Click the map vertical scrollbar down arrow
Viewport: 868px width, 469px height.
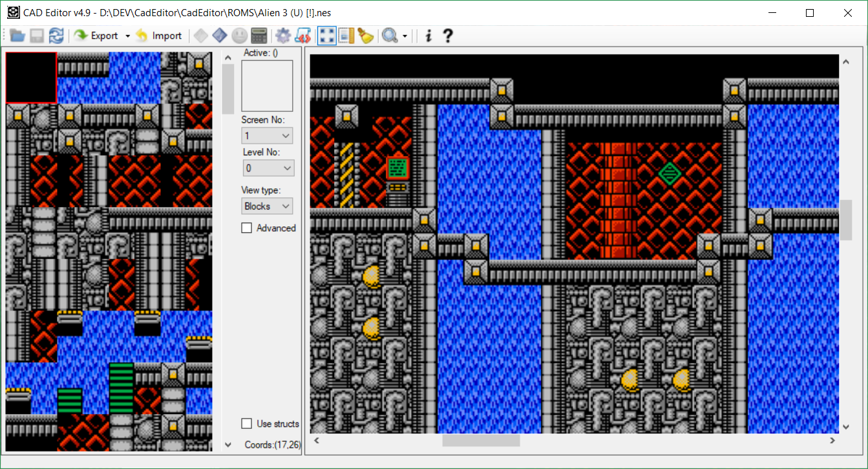[x=845, y=427]
